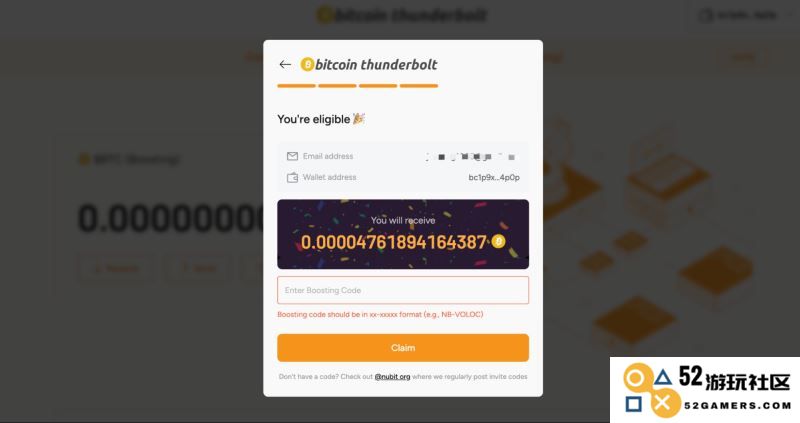Click the bitcoin thunderbolt title text
This screenshot has height=423, width=800.
(x=376, y=64)
